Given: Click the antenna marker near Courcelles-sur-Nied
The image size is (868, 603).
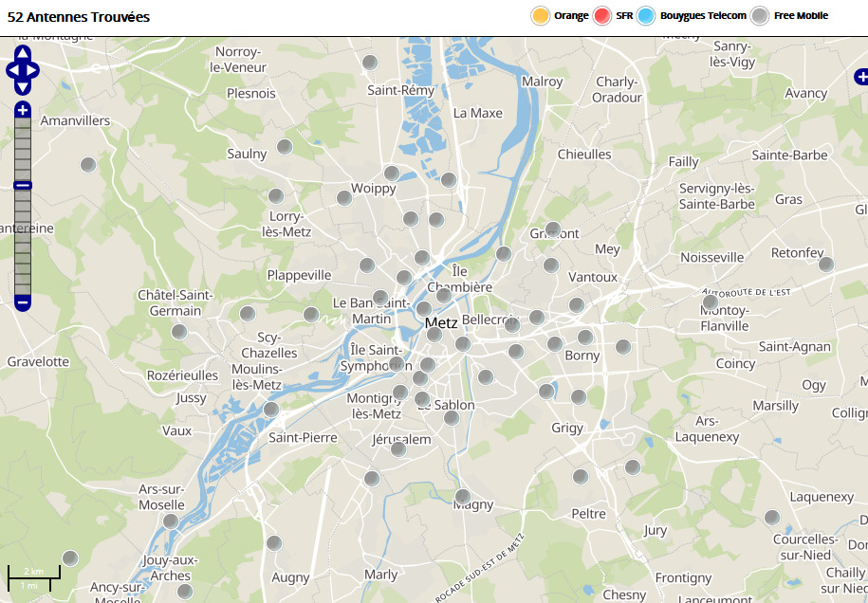Looking at the screenshot, I should [x=772, y=518].
